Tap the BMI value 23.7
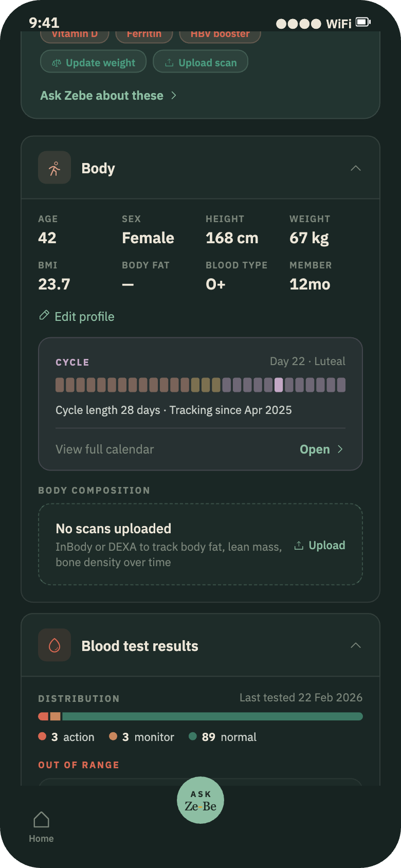The height and width of the screenshot is (868, 401). coord(54,284)
